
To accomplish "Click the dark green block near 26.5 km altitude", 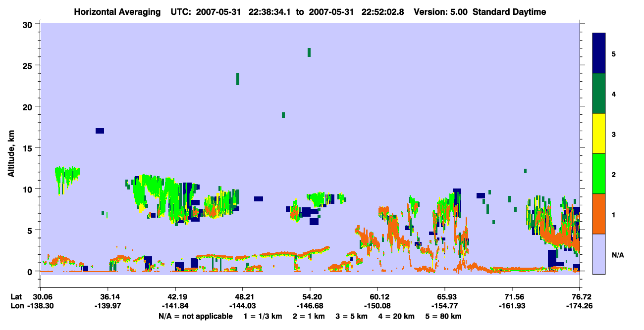I will (x=309, y=52).
